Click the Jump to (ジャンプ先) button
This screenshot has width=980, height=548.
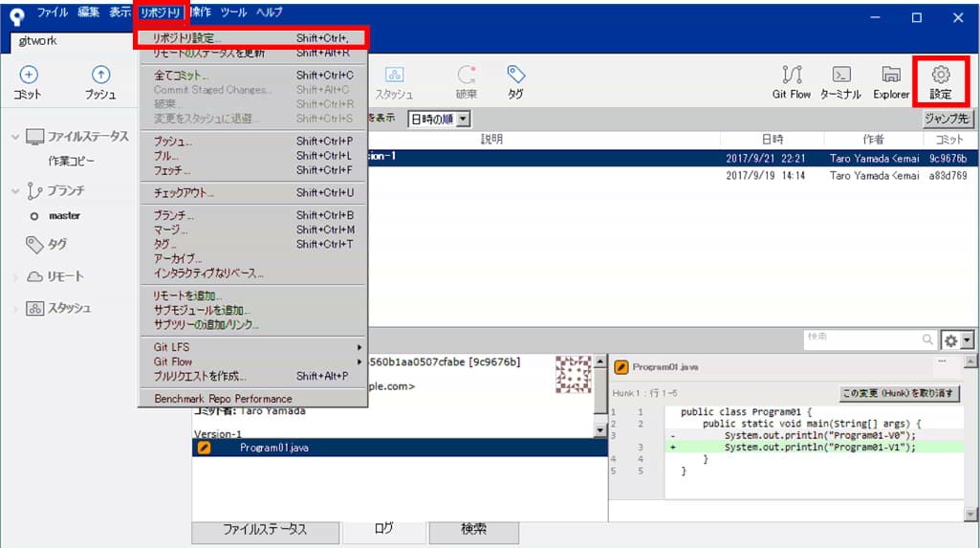(x=947, y=119)
